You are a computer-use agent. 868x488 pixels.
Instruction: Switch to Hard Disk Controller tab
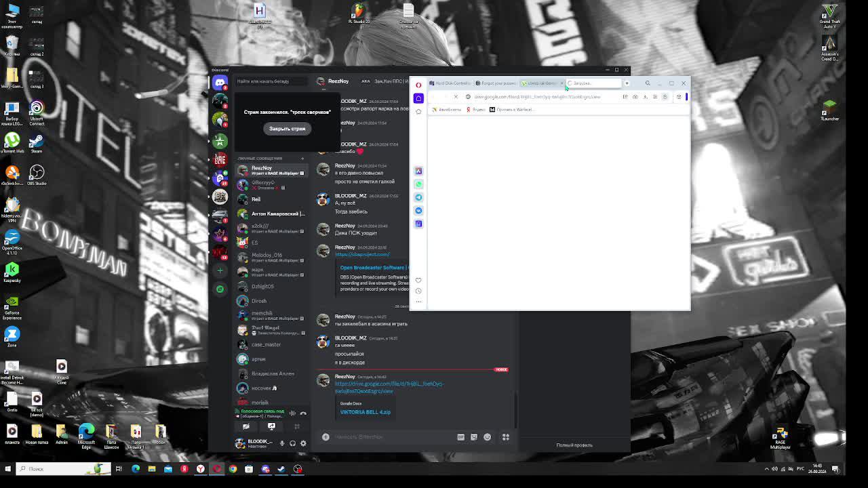450,83
